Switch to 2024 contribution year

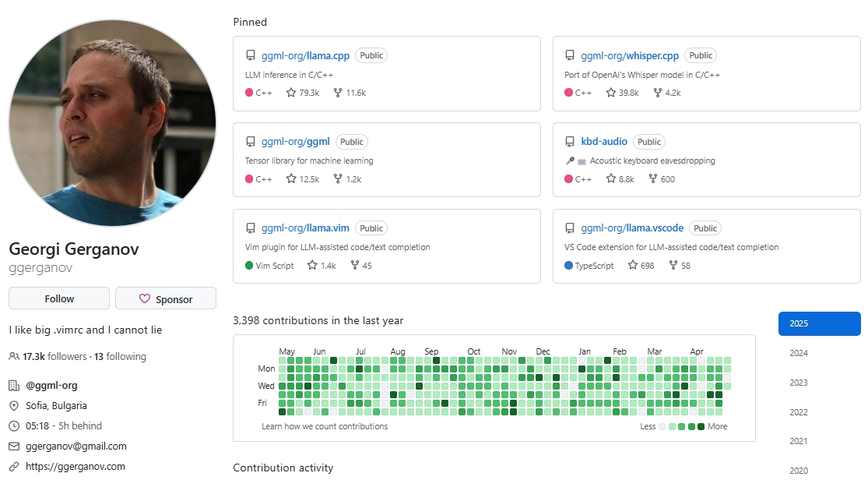798,353
